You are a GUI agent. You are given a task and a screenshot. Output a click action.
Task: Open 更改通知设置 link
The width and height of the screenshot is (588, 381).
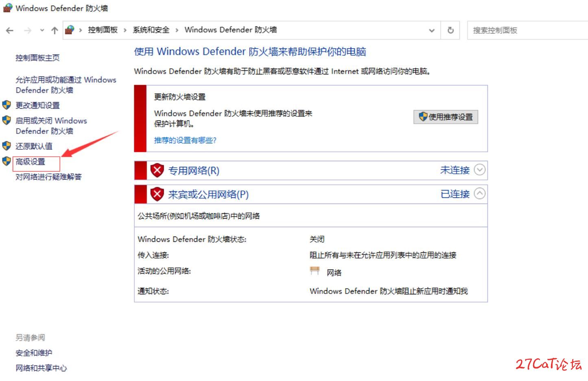point(37,105)
